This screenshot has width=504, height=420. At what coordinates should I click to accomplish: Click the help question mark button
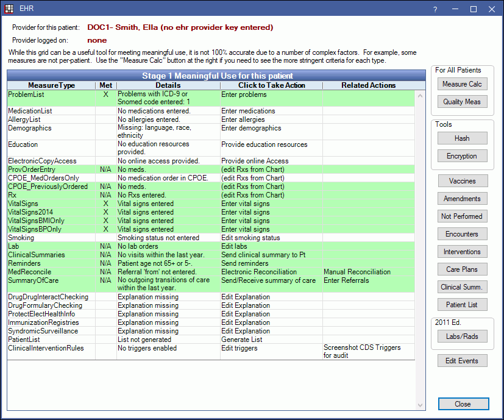435,9
